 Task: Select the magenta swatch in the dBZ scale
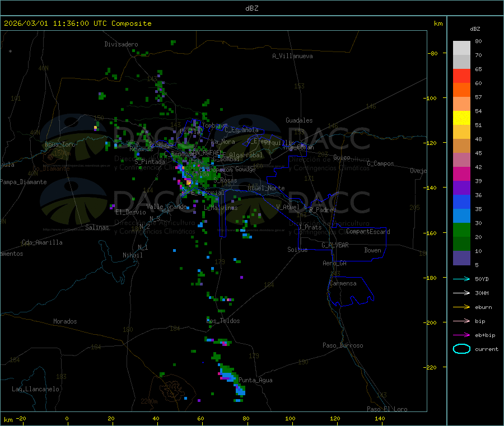pos(461,174)
